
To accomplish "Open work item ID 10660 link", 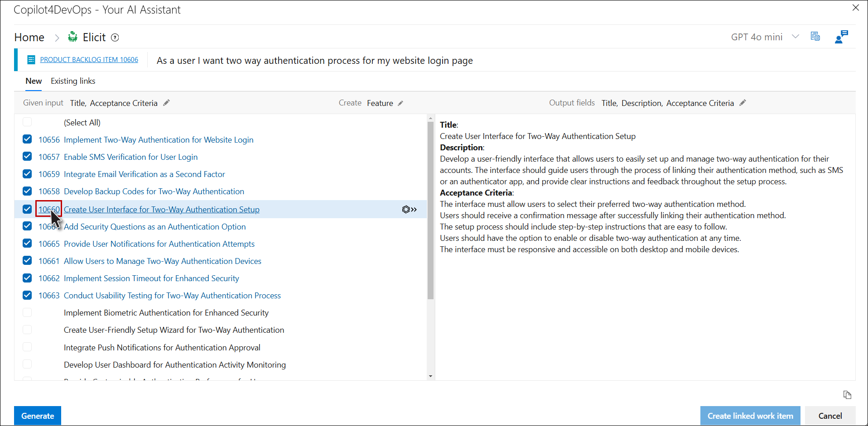I will pyautogui.click(x=49, y=210).
